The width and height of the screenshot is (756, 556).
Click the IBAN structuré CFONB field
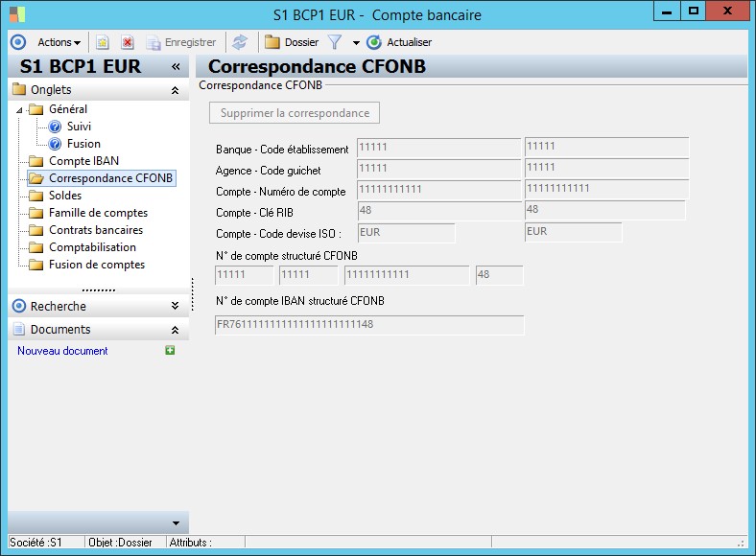click(369, 325)
